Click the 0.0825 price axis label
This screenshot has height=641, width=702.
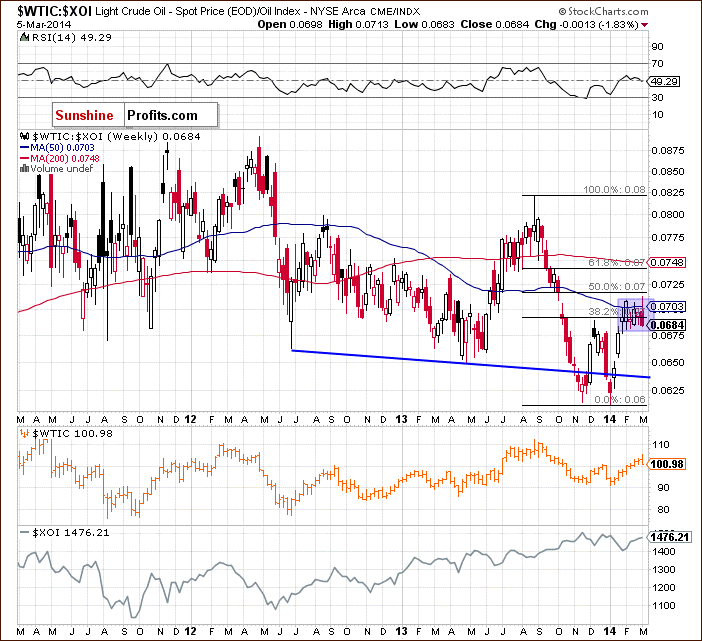668,192
